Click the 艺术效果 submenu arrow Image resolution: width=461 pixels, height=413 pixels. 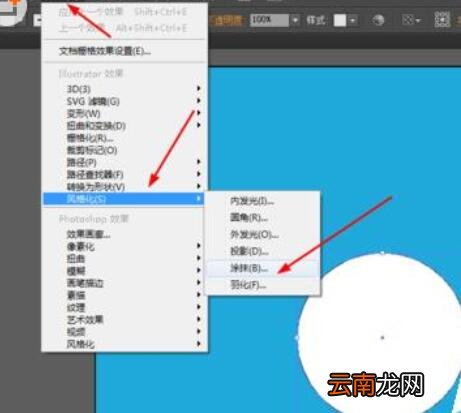(199, 319)
